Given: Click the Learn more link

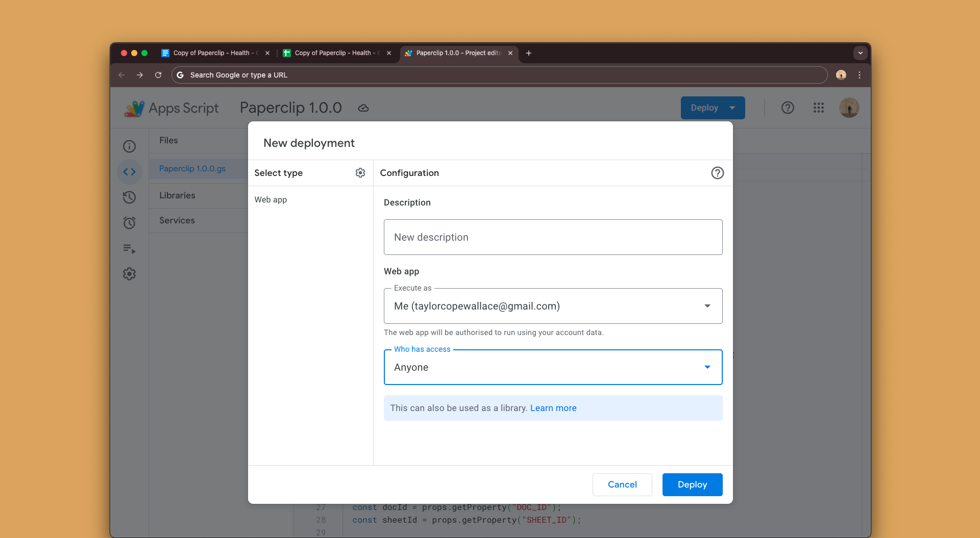Looking at the screenshot, I should pyautogui.click(x=553, y=408).
